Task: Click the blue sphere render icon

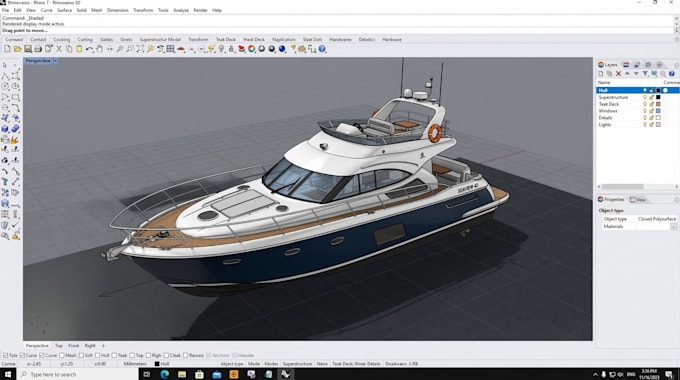Action: (x=282, y=49)
